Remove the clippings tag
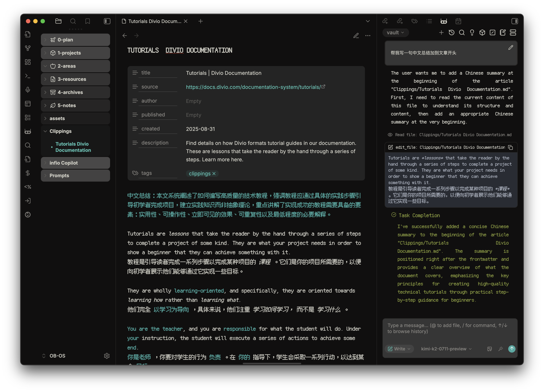 [214, 174]
